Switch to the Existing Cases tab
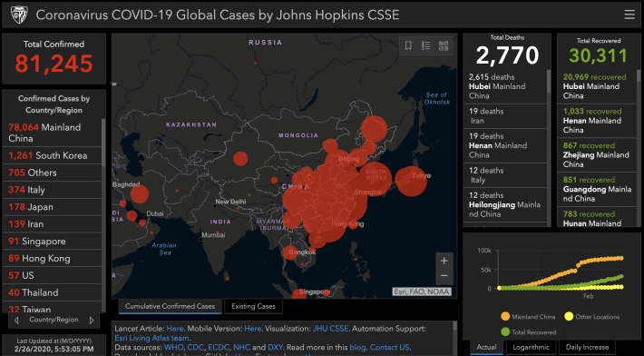Screen dimensions: 644x356 tap(253, 306)
